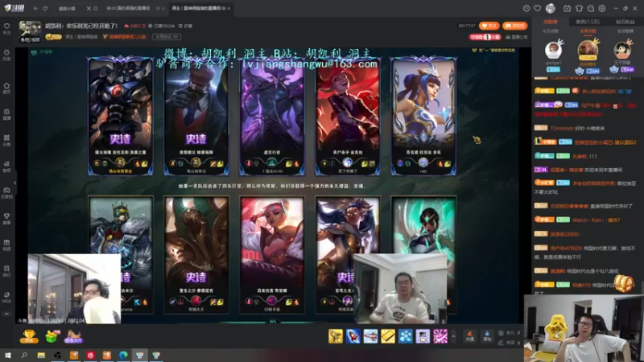Open followed channels heart icon in title bar
The height and width of the screenshot is (362, 644).
[x=537, y=8]
